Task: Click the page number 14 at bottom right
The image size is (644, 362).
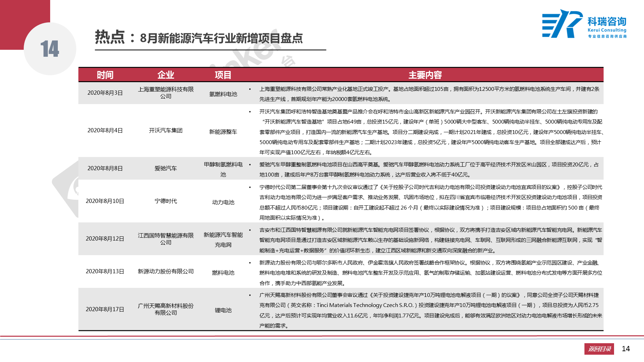Action: point(626,349)
